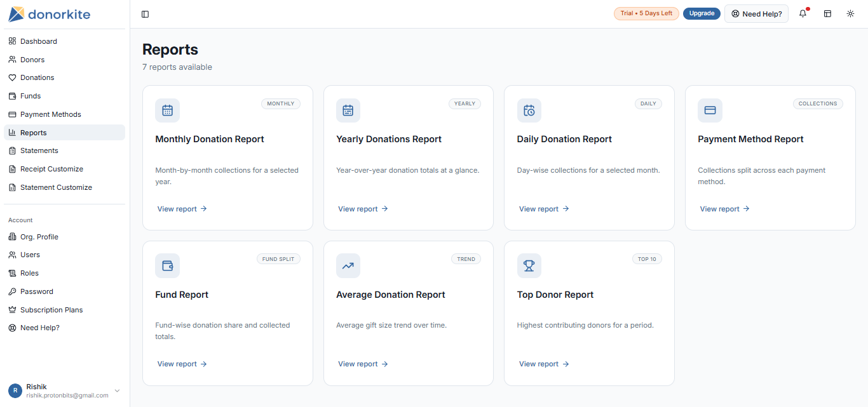
Task: Click the FUND SPLIT tag badge
Action: coord(278,259)
